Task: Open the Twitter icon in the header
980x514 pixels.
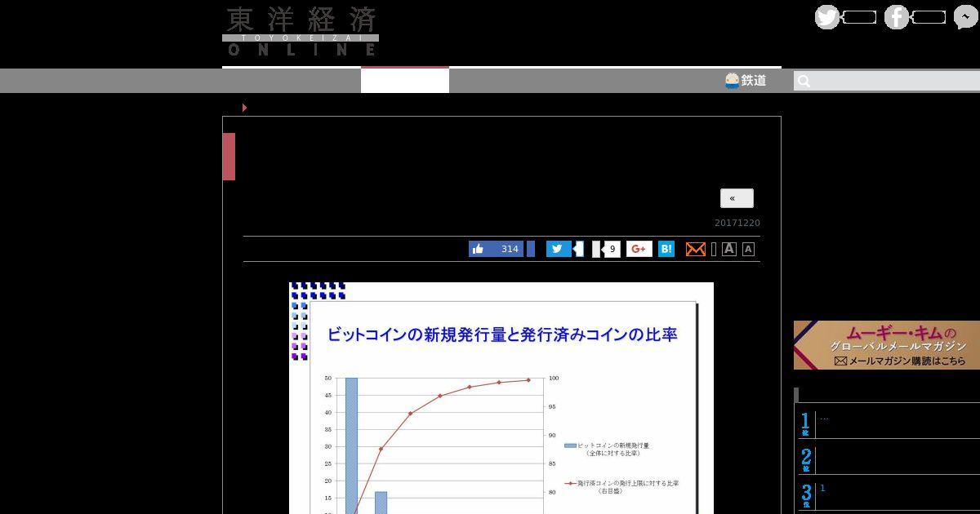Action: [826, 17]
